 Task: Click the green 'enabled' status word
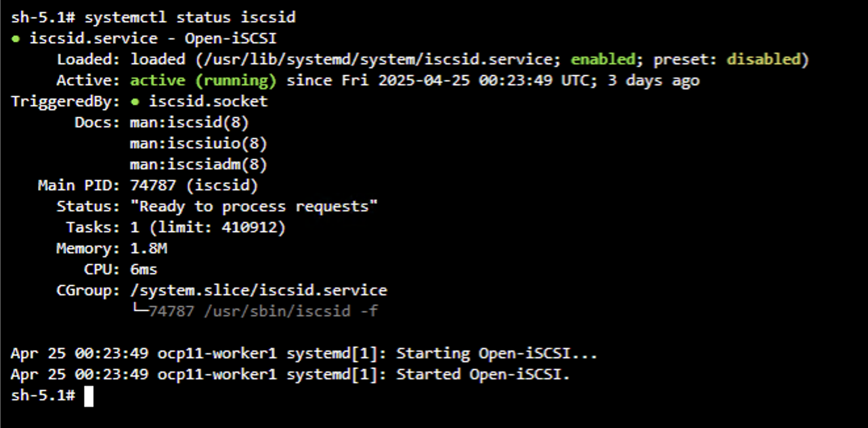coord(603,60)
